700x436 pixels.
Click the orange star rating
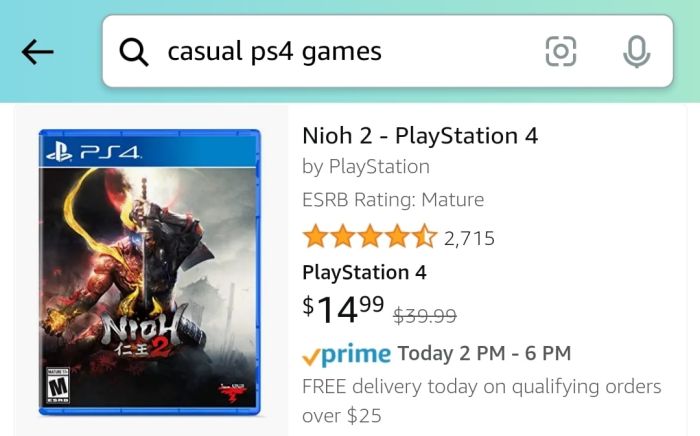click(369, 237)
